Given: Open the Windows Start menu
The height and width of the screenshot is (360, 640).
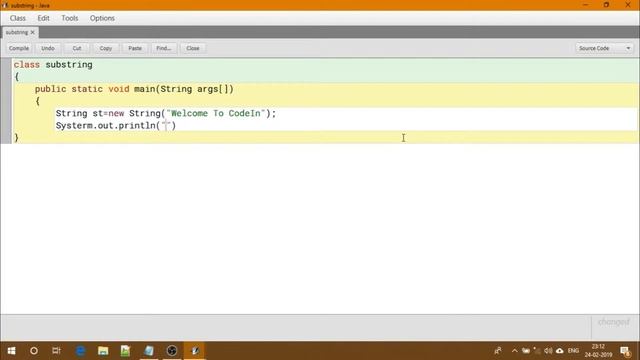Looking at the screenshot, I should [11, 351].
